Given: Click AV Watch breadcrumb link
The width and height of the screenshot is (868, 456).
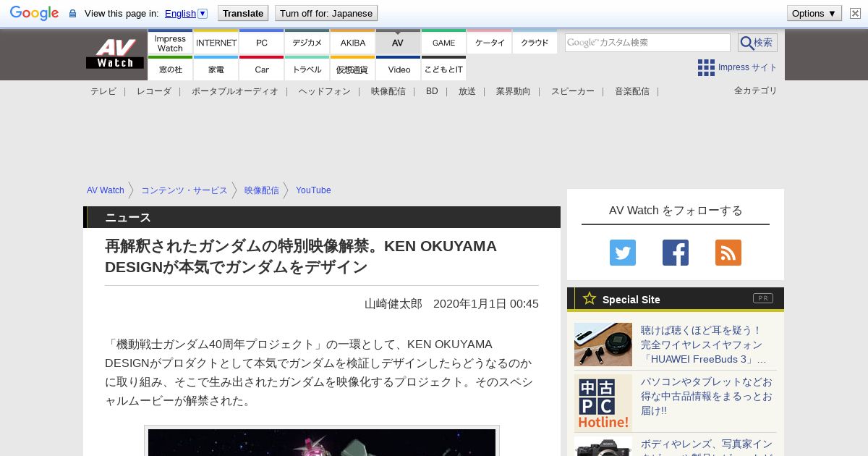Looking at the screenshot, I should [106, 190].
